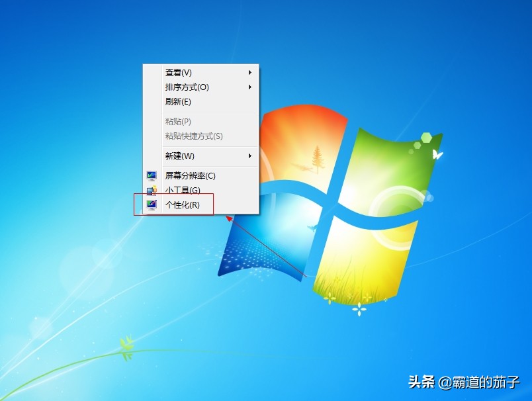Screen dimensions: 532x401
Task: Expand the 查看(V) submenu arrow
Action: coord(251,72)
